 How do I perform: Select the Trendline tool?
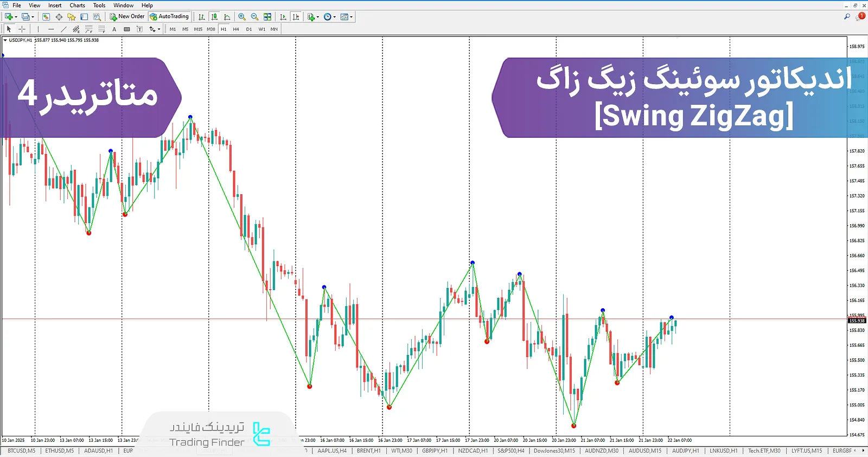pos(63,29)
